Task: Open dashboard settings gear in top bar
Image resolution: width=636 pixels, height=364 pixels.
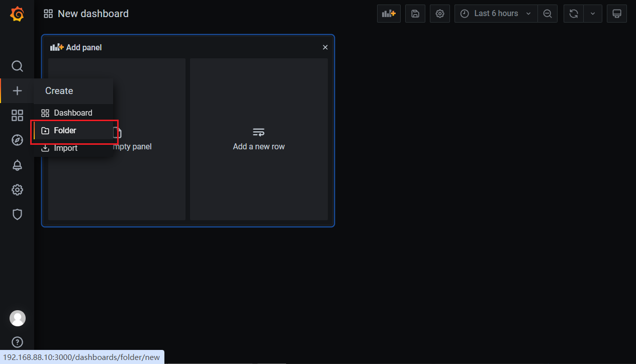Action: 440,14
